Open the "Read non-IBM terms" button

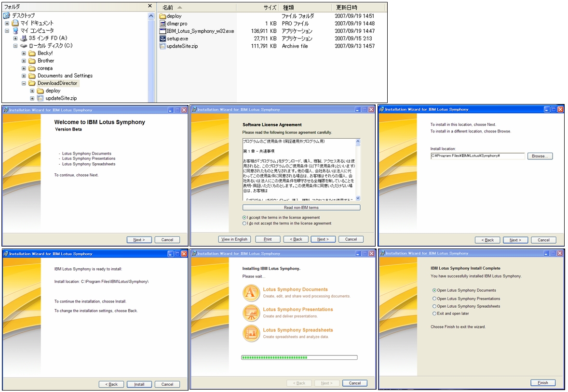point(301,208)
